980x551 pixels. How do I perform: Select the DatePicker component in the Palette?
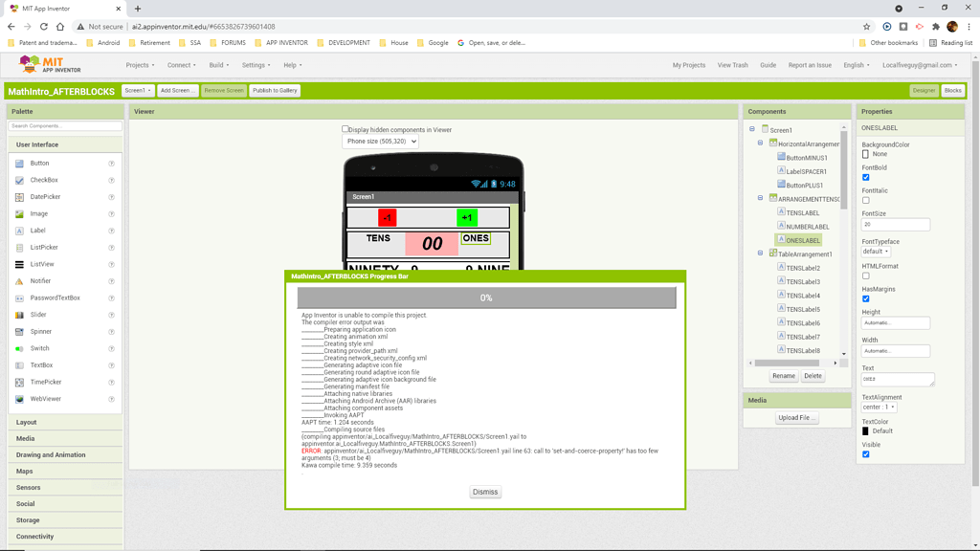tap(47, 196)
